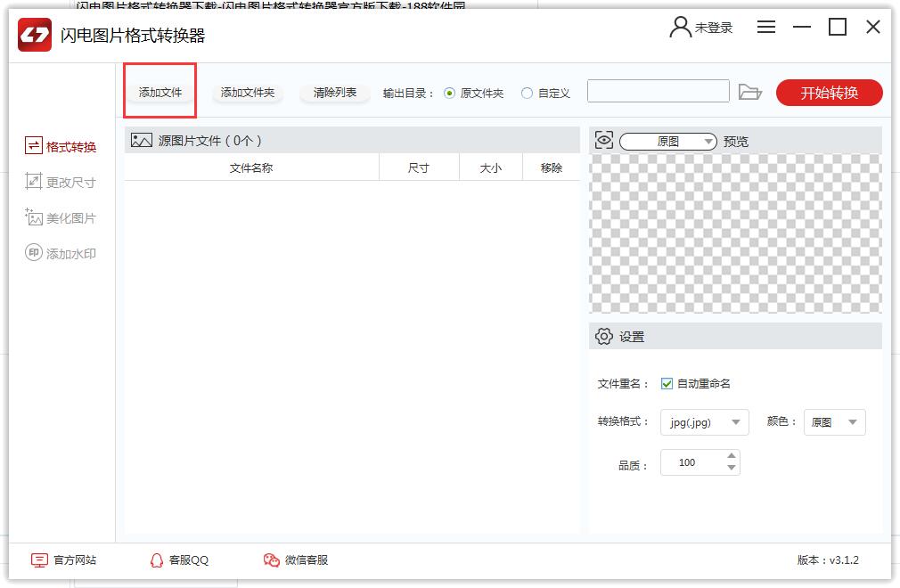Open 官方网站 monitor icon in footer
Image resolution: width=900 pixels, height=588 pixels.
39,560
